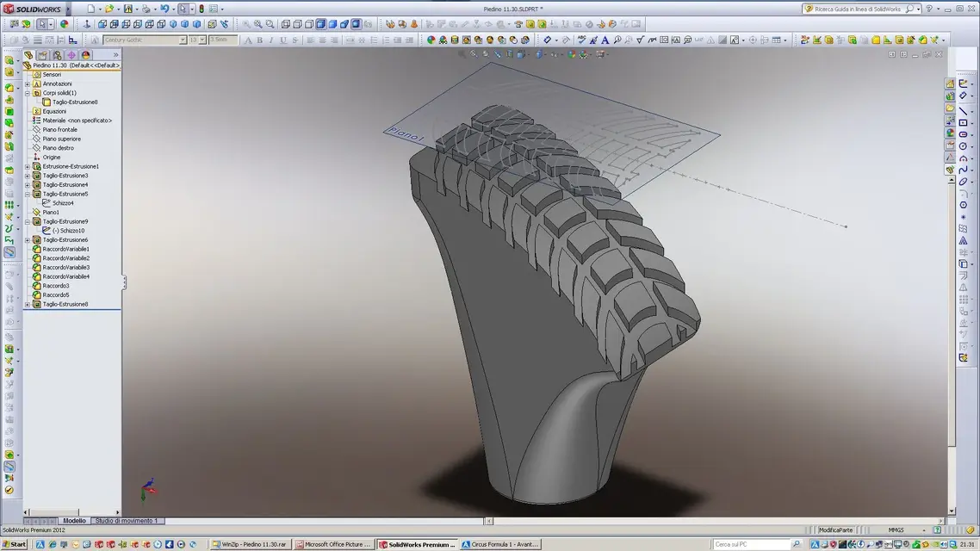Open the DimXpertManager tab
This screenshot has height=551, width=980.
point(71,55)
